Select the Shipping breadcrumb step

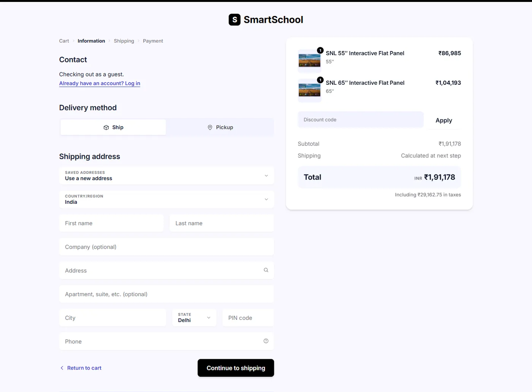tap(124, 41)
